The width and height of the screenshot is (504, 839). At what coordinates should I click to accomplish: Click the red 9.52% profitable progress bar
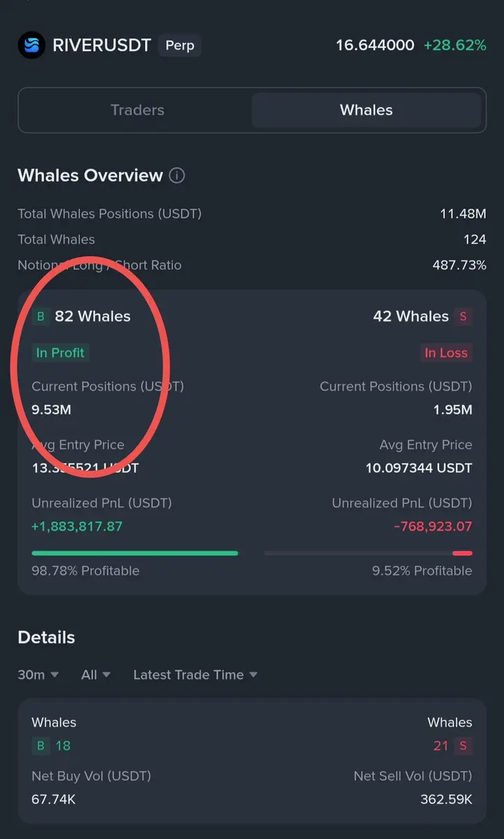[x=462, y=553]
